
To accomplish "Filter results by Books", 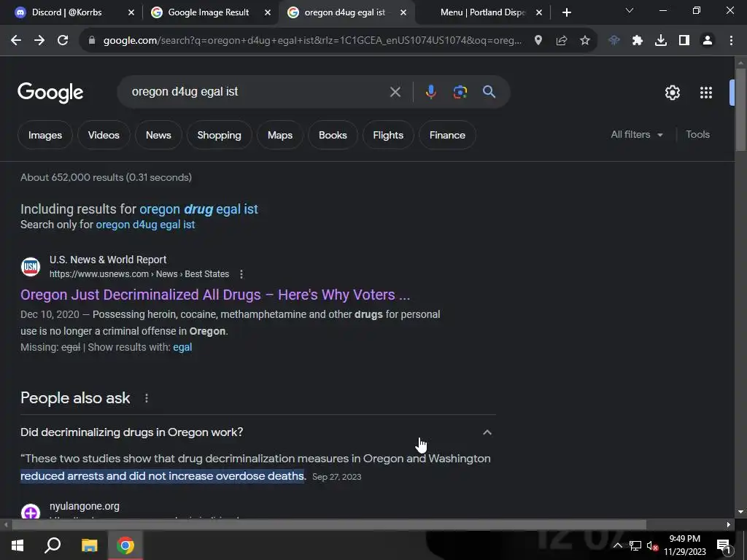I will [333, 135].
